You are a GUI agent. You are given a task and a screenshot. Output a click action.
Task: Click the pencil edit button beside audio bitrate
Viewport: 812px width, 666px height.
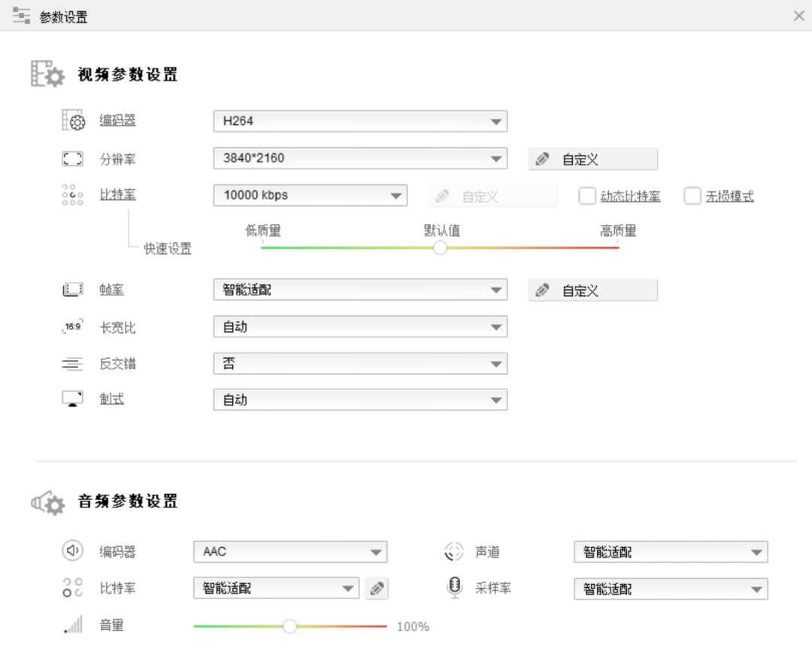(x=377, y=589)
